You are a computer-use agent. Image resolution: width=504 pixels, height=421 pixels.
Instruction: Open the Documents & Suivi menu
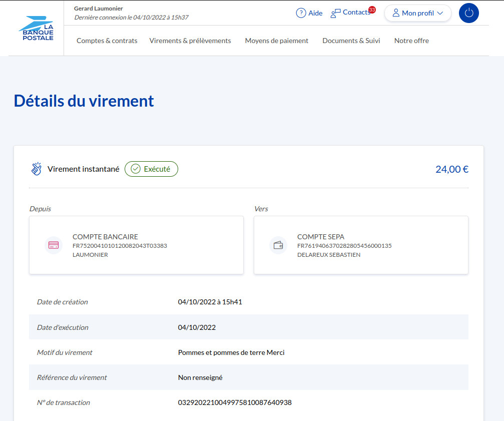351,41
